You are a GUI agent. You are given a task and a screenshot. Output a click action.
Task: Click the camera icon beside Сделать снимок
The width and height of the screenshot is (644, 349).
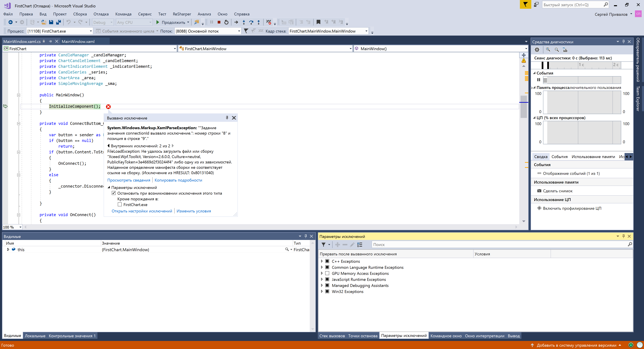tap(539, 191)
